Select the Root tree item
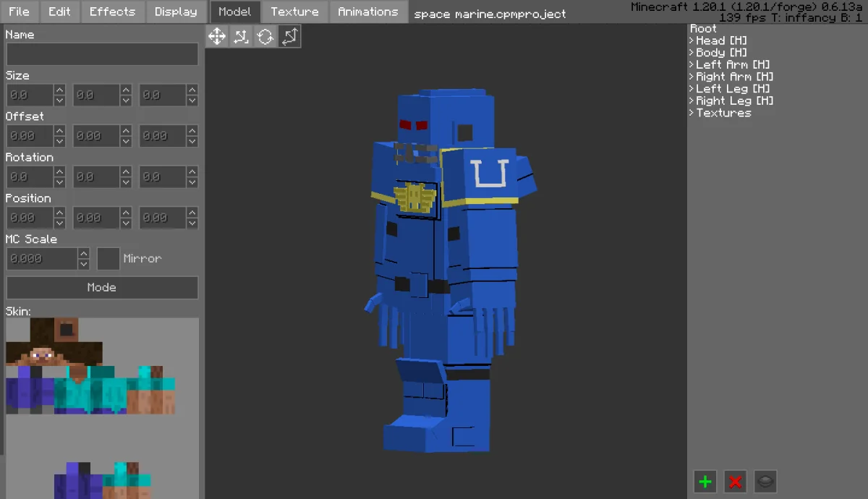 point(703,28)
